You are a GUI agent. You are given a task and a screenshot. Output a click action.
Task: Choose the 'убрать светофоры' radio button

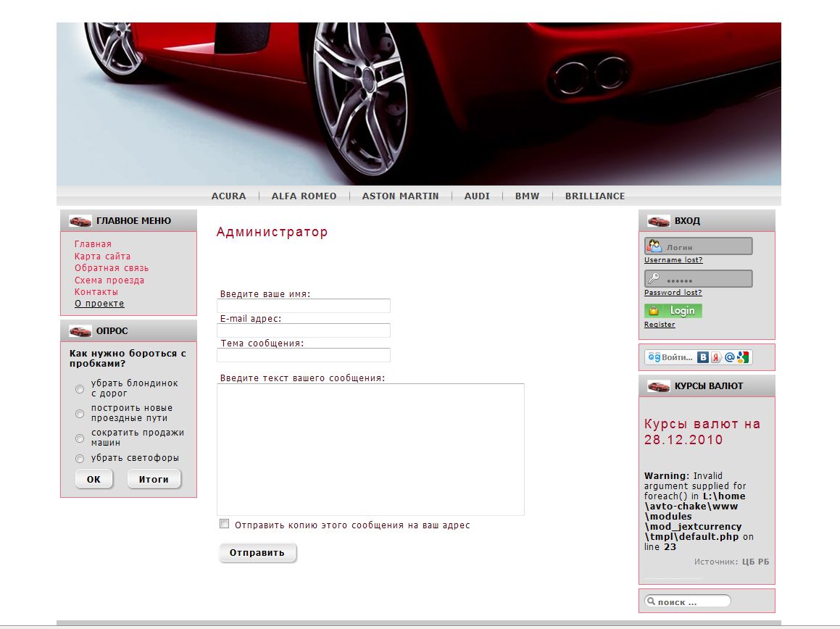(x=80, y=459)
